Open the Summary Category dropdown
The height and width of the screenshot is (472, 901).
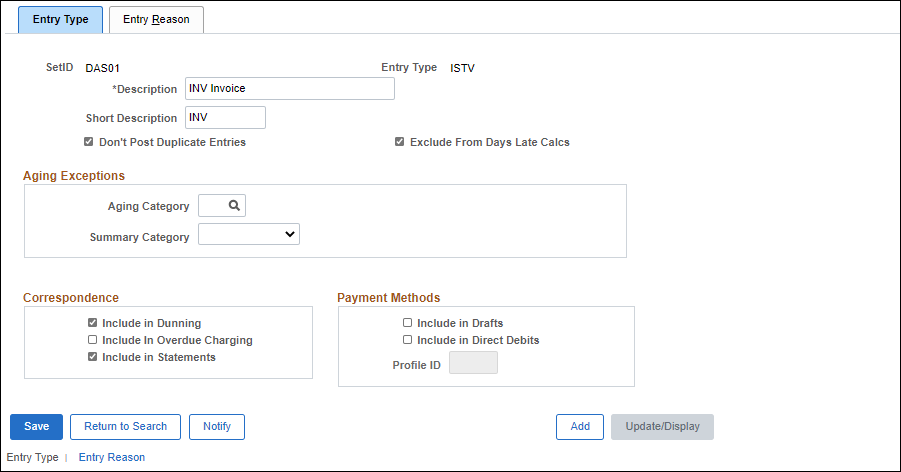tap(249, 234)
